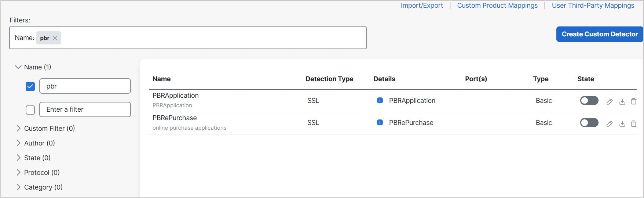
Task: Click trash icon for PBRePurchase
Action: 633,123
